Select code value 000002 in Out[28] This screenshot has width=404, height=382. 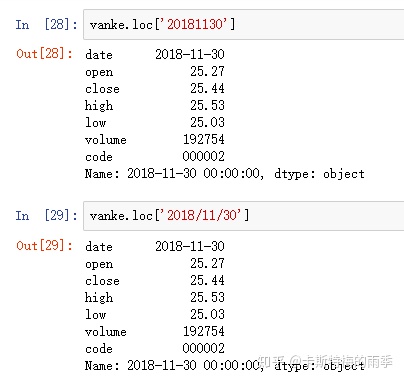click(204, 156)
